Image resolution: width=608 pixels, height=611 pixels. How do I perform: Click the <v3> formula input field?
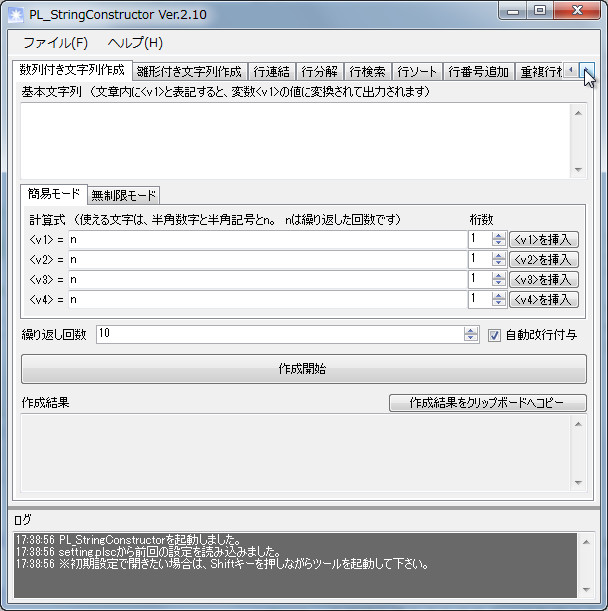267,279
